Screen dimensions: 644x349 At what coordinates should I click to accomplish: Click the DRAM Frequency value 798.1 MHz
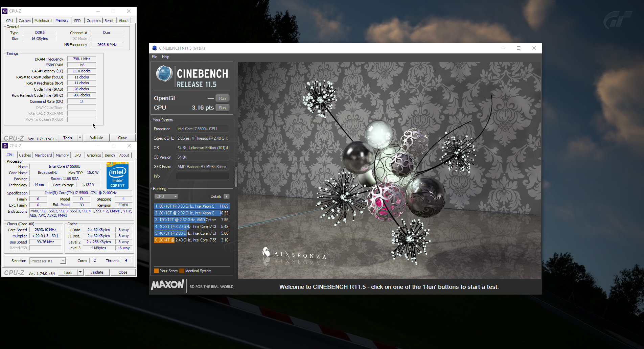tap(82, 59)
